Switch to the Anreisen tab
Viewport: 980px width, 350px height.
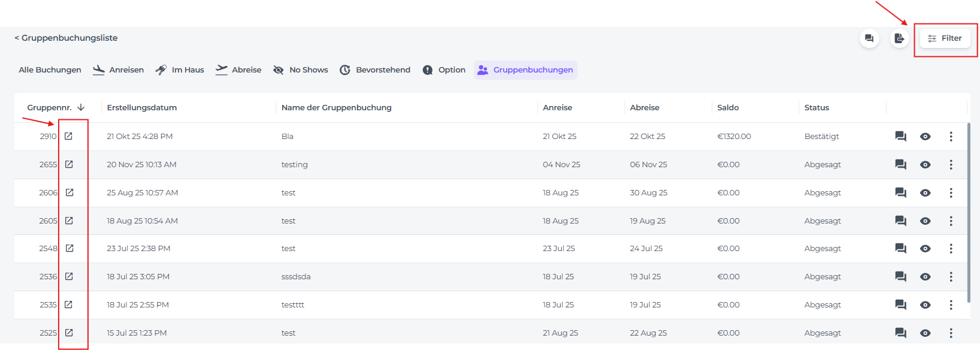pos(119,70)
